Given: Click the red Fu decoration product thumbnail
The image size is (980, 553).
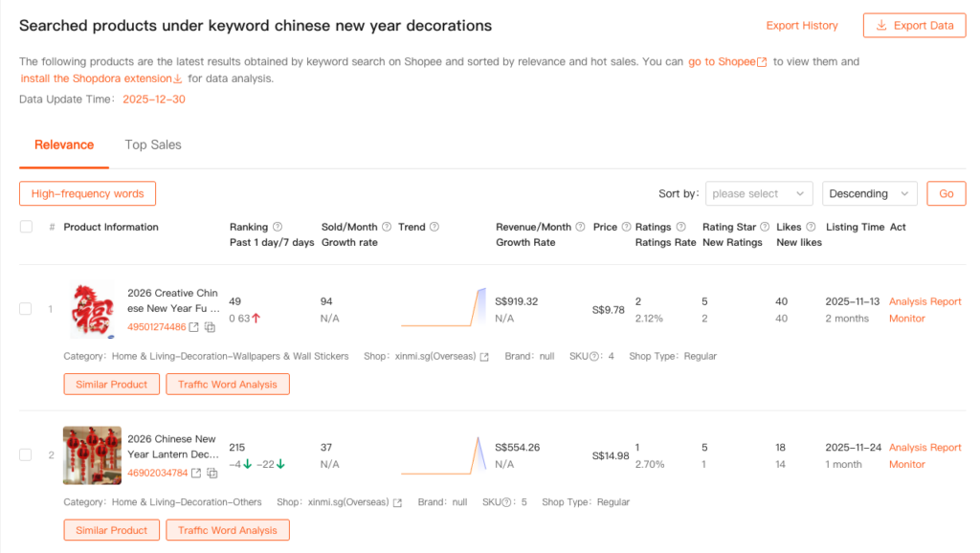Looking at the screenshot, I should pyautogui.click(x=93, y=310).
